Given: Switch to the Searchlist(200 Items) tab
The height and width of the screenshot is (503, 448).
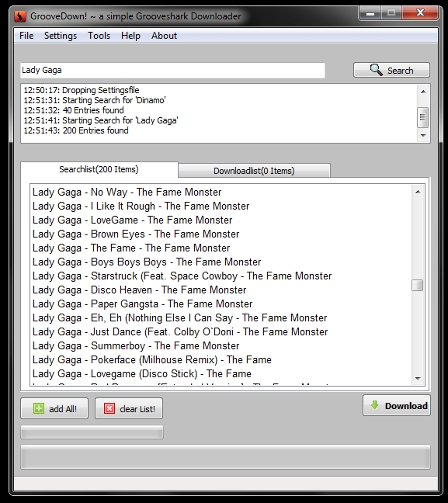Looking at the screenshot, I should click(99, 169).
